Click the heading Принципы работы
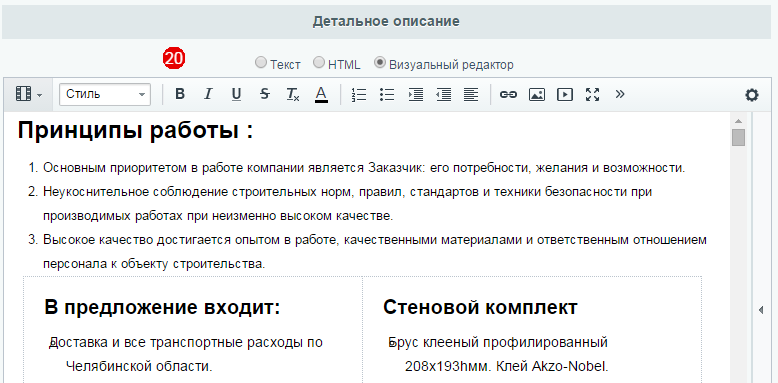The height and width of the screenshot is (383, 778). [x=135, y=131]
